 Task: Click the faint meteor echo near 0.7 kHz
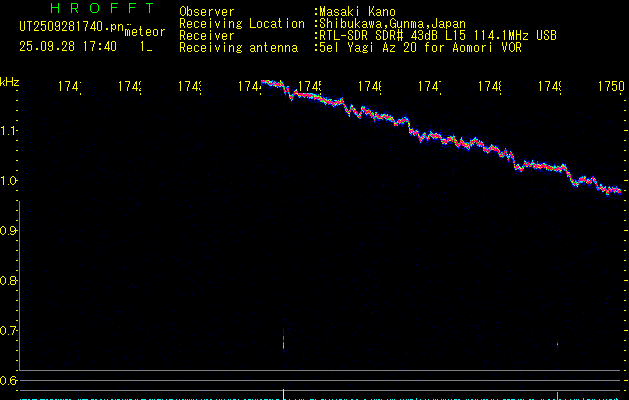pyautogui.click(x=284, y=340)
